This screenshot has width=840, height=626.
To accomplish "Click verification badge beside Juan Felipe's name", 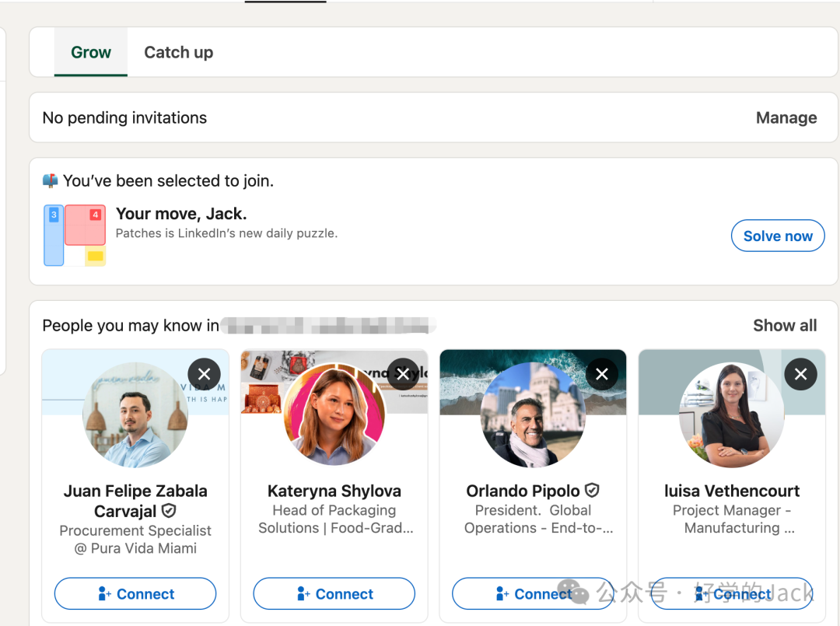I will [x=169, y=511].
